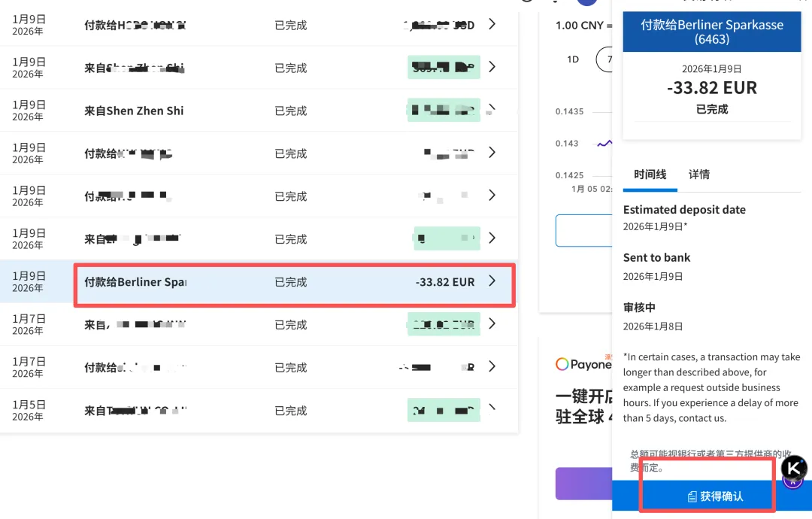
Task: Click the -33.82 EUR amount in the list
Action: [x=445, y=282]
